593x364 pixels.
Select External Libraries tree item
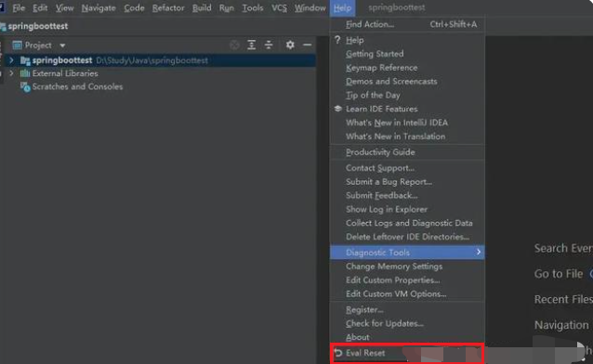[65, 73]
